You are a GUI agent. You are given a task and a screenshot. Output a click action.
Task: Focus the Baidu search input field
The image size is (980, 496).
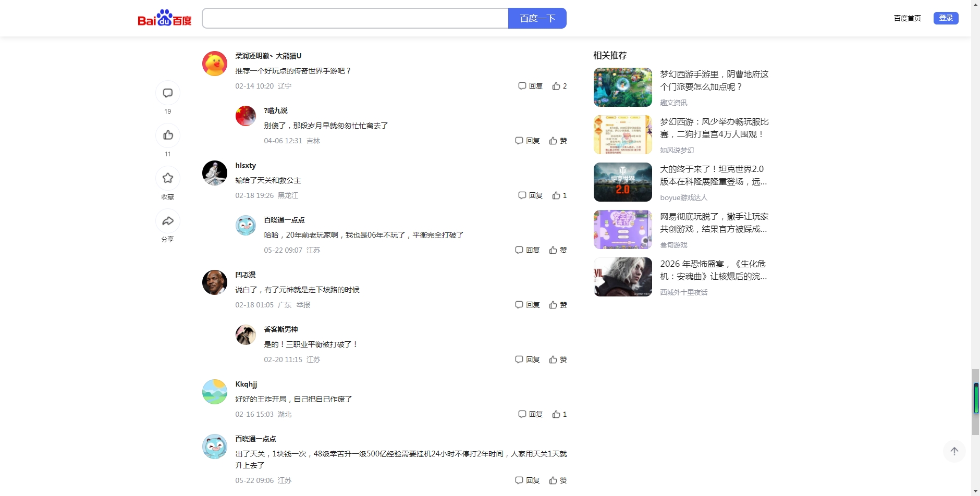point(355,18)
